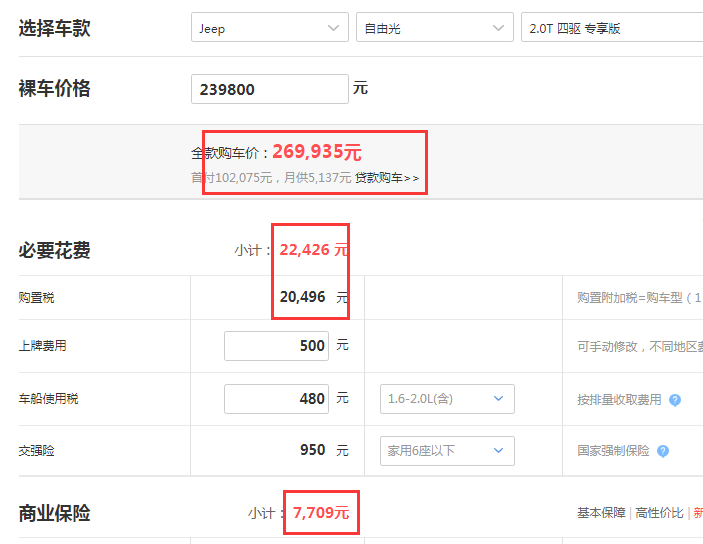
Task: Click the 商业保险 subtotal 7,709元
Action: 321,513
